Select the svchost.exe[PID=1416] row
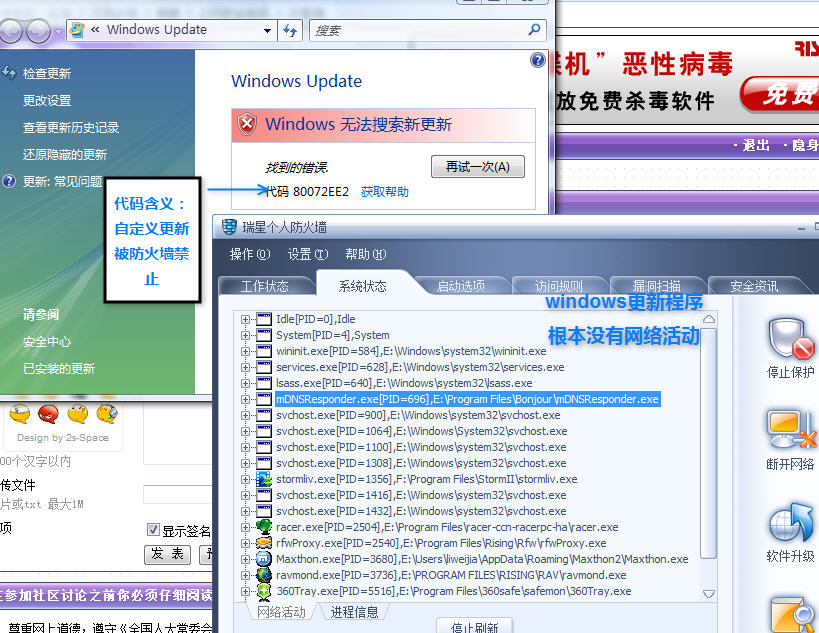 pyautogui.click(x=421, y=495)
